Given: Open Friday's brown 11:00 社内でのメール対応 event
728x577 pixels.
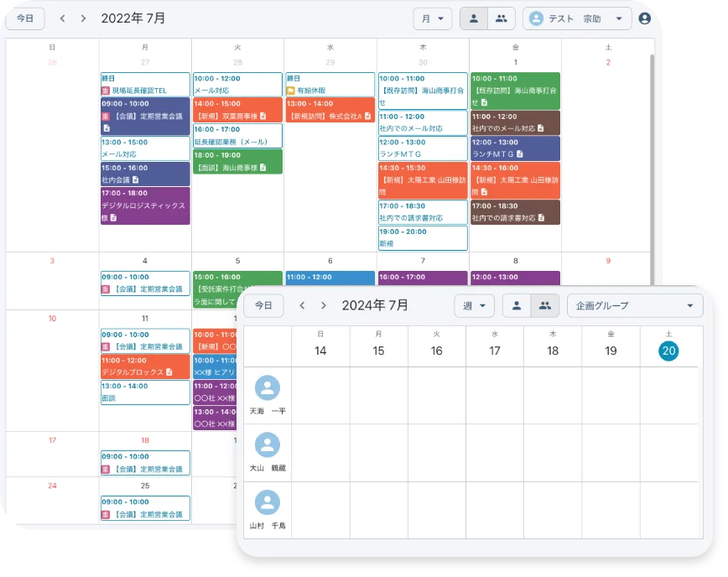Looking at the screenshot, I should (x=515, y=122).
